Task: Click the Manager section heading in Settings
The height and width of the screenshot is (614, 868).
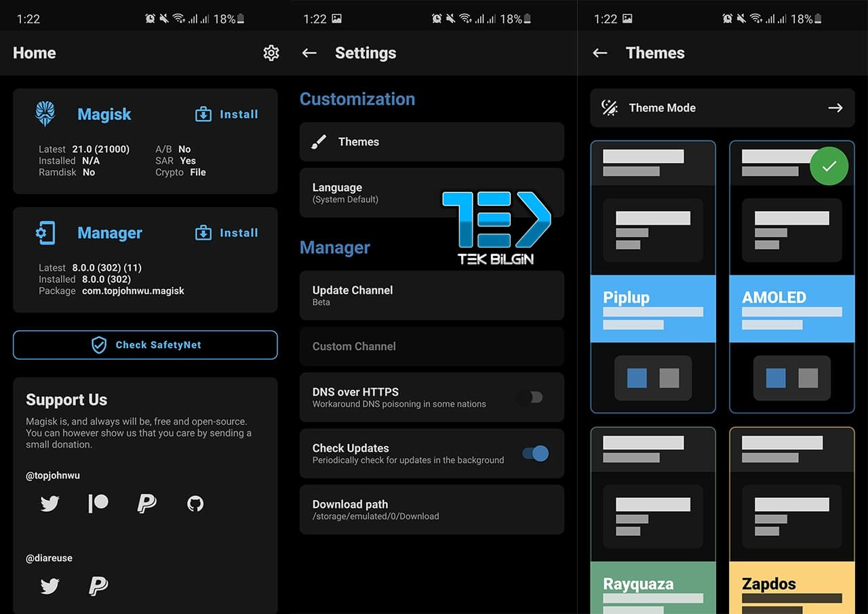Action: pyautogui.click(x=335, y=248)
